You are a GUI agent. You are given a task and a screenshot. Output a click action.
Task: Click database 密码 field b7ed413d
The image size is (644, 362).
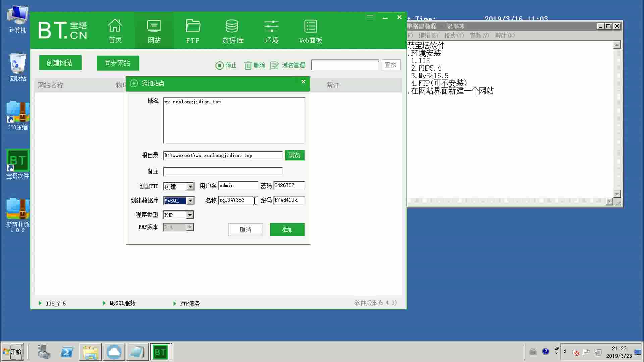(x=289, y=200)
